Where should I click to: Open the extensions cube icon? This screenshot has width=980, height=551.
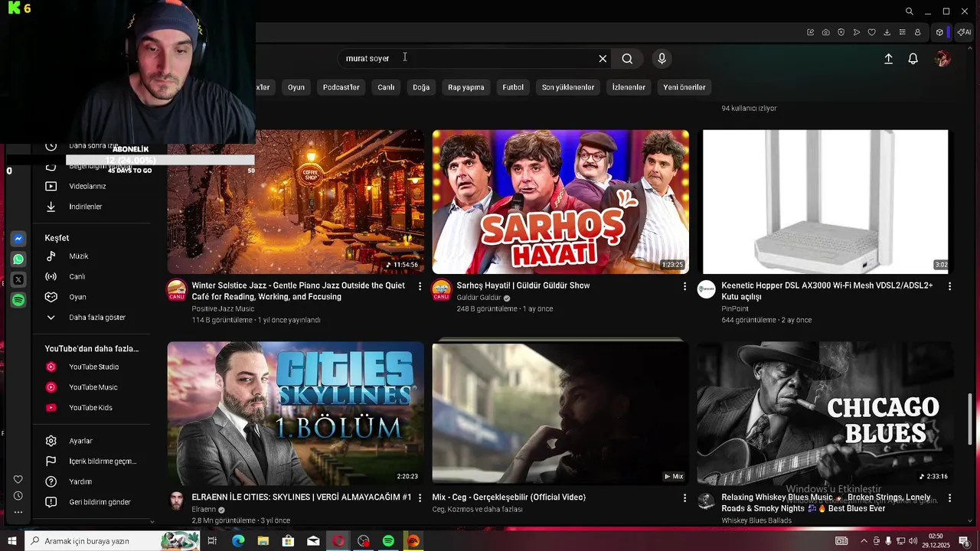tap(939, 32)
